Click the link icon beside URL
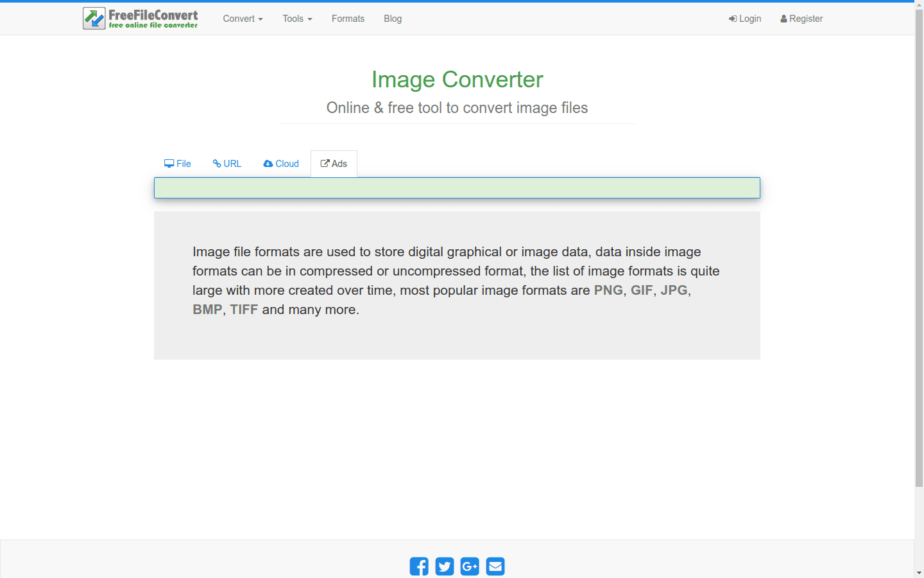 pos(218,163)
